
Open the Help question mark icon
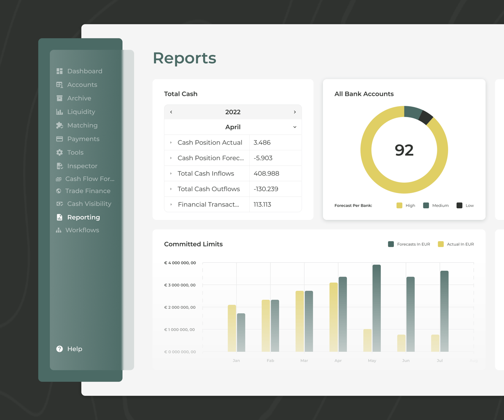coord(59,349)
